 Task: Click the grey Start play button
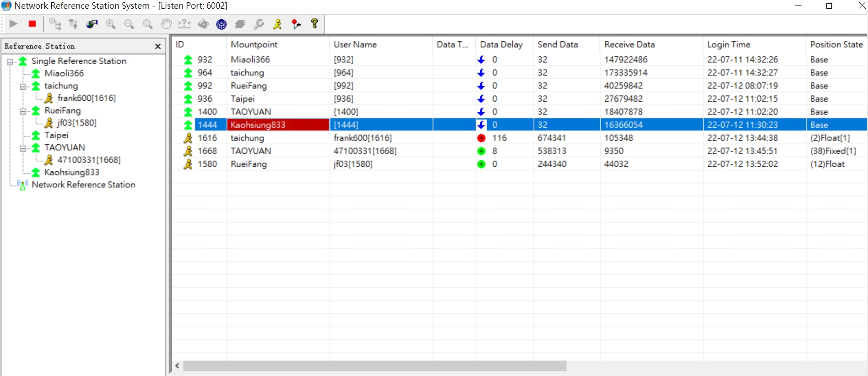point(14,24)
